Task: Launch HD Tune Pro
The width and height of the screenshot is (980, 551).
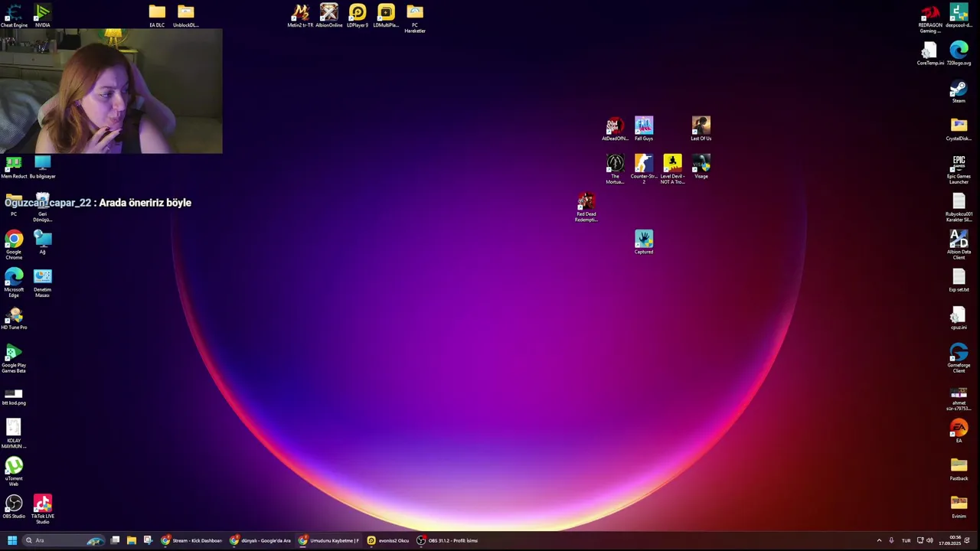Action: (x=14, y=318)
